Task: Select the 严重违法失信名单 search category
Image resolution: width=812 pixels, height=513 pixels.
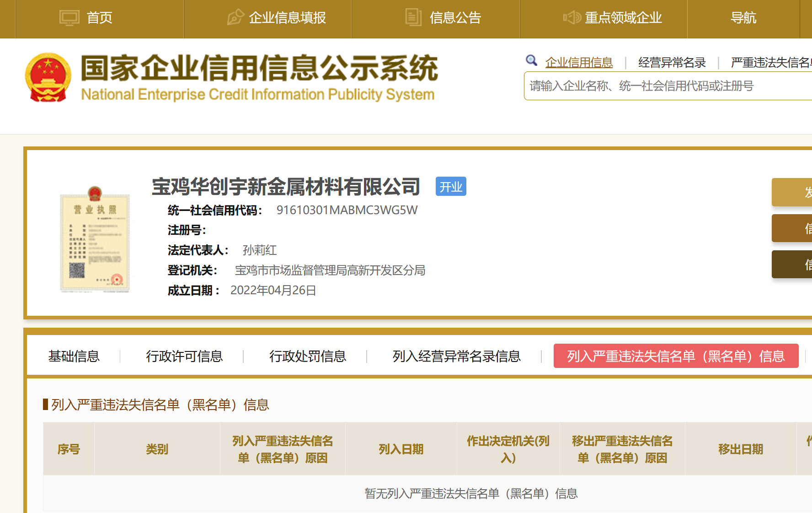Action: (x=771, y=63)
